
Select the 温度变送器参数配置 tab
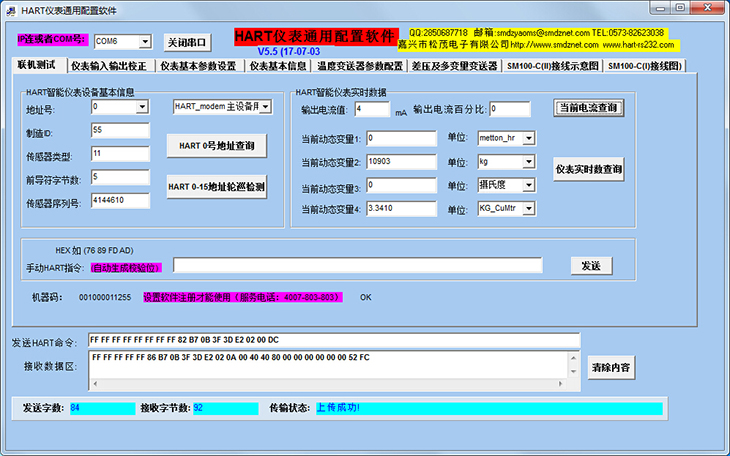tap(359, 66)
